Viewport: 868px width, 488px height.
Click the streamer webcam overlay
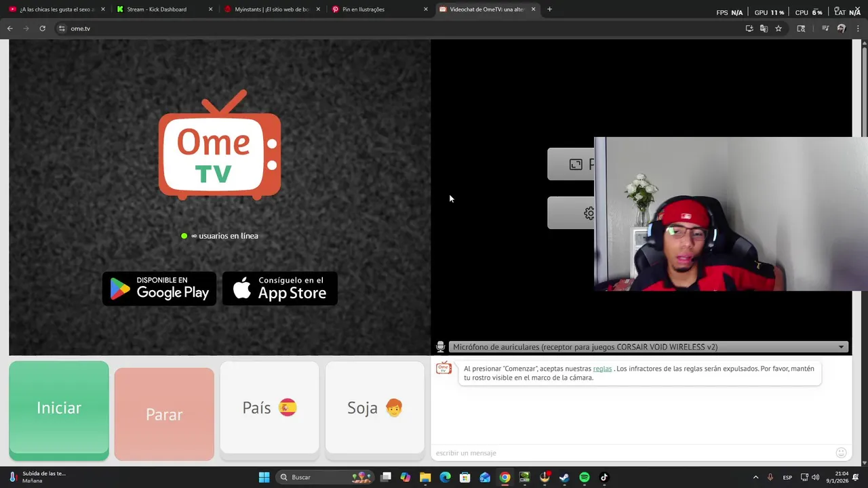pyautogui.click(x=731, y=214)
